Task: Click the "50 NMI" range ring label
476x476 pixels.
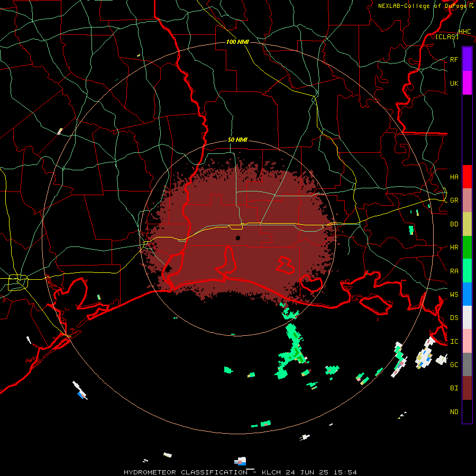Action: tap(237, 140)
